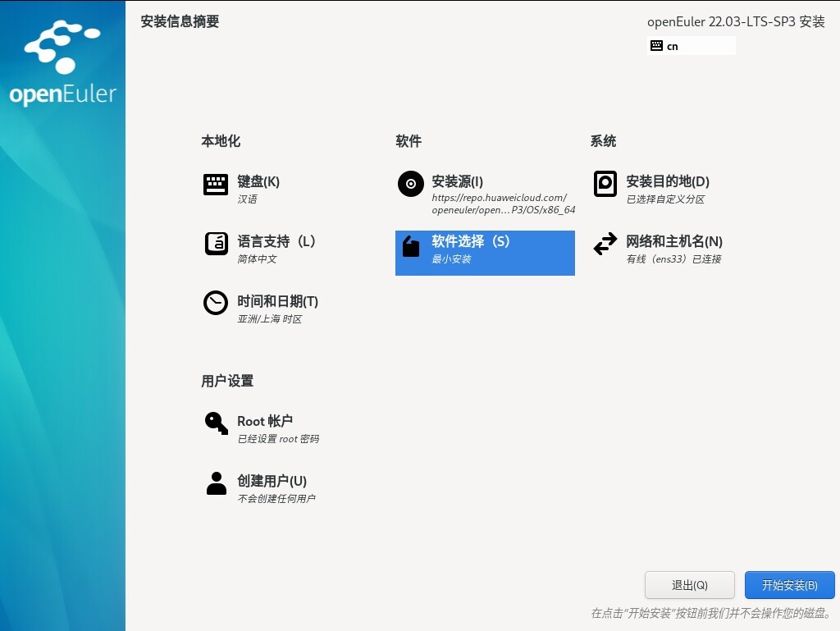This screenshot has height=631, width=840.
Task: Open the 网络和主机名(N) text label
Action: click(x=673, y=241)
